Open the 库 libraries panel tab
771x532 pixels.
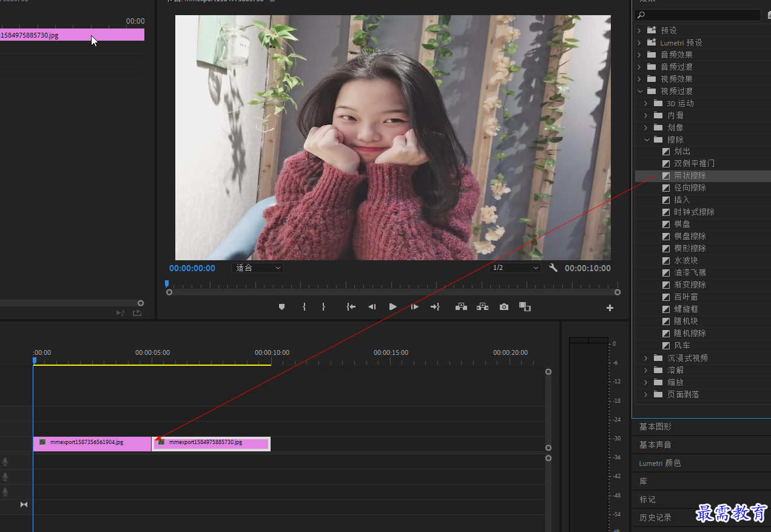tap(643, 481)
